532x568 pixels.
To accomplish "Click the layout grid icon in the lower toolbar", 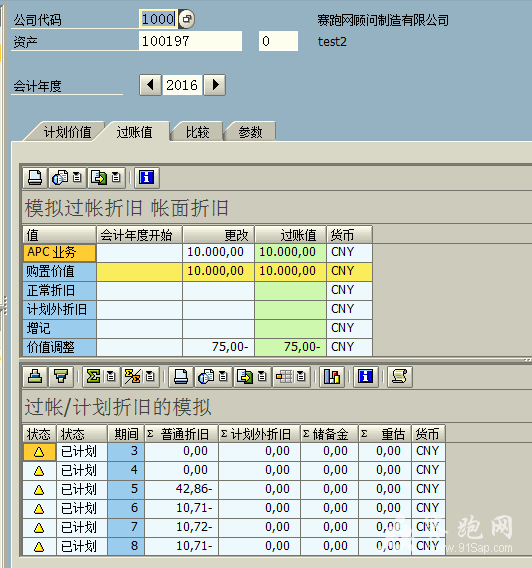I will coord(284,377).
